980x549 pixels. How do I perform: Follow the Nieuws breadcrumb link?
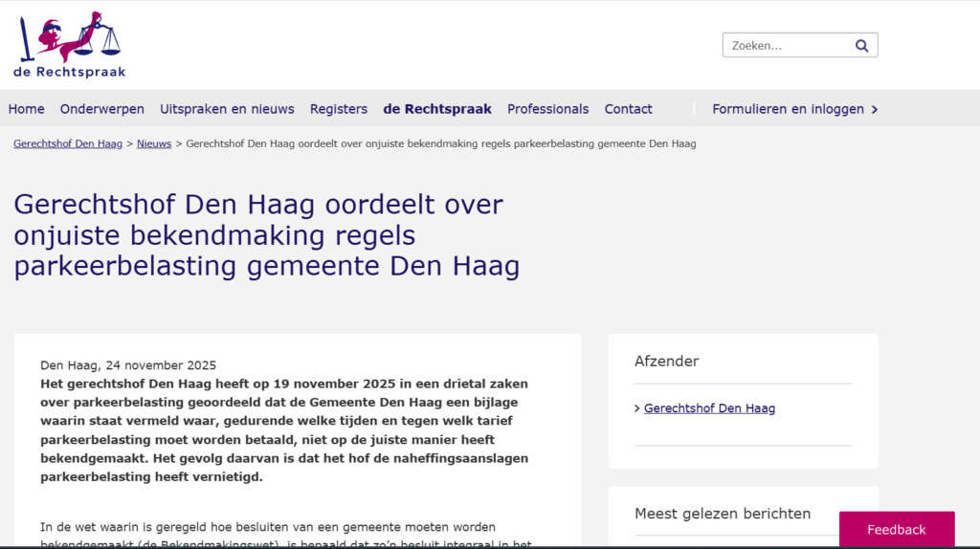pyautogui.click(x=154, y=143)
